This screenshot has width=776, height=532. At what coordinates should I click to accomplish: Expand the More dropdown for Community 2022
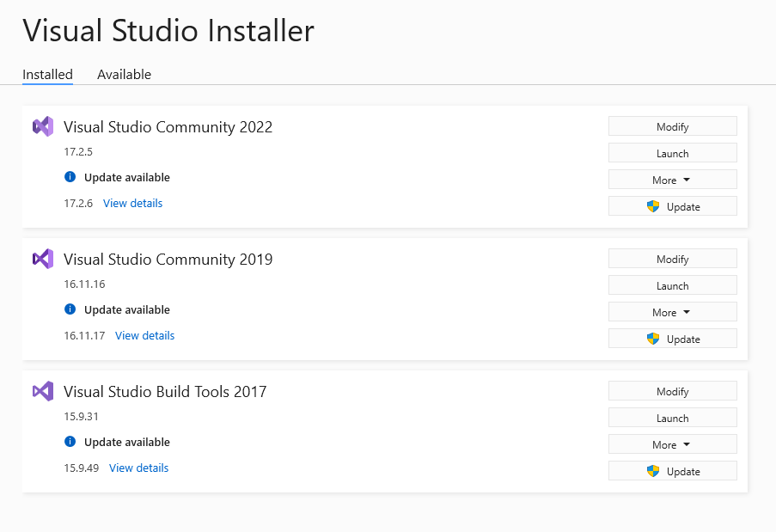tap(672, 180)
